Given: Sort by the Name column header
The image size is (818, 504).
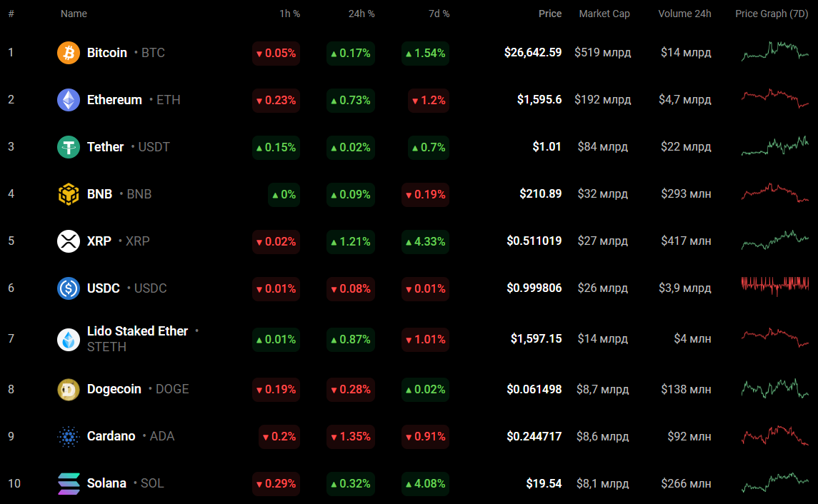Looking at the screenshot, I should click(74, 14).
